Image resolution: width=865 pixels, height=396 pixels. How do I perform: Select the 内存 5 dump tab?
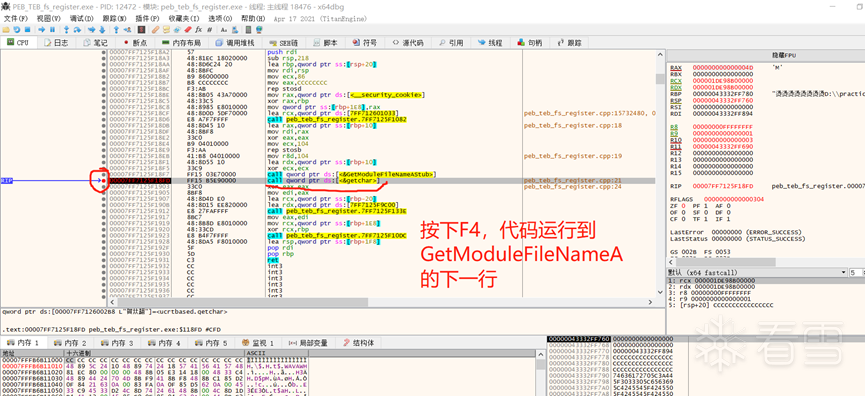tap(212, 343)
